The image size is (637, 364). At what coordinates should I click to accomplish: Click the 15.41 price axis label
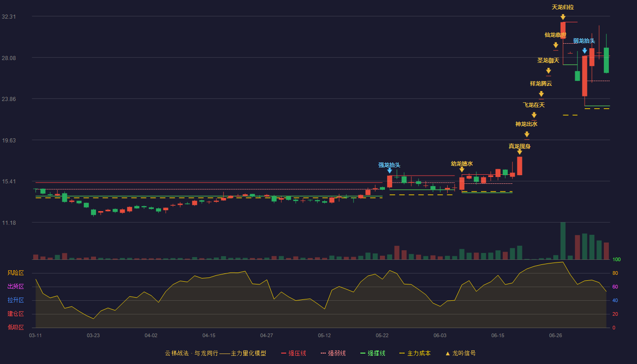click(9, 181)
